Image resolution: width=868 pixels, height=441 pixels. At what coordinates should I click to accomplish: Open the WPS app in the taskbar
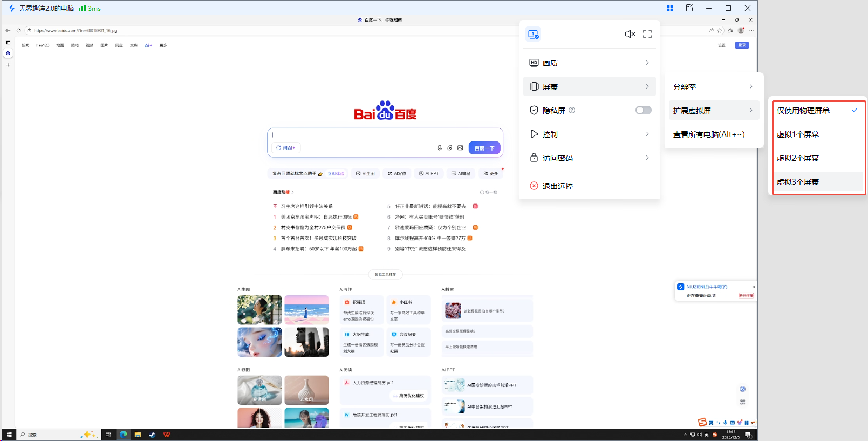point(167,435)
